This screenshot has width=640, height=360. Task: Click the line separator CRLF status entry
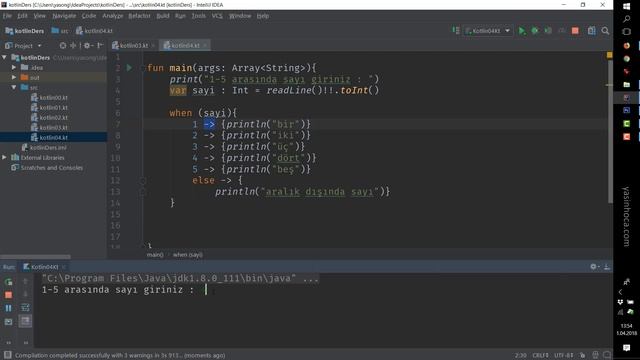point(540,355)
